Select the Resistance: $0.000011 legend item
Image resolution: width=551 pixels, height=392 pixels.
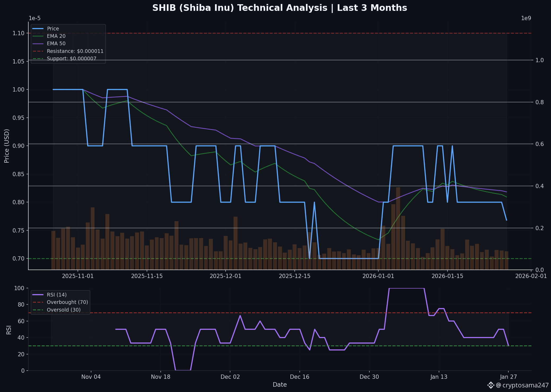click(75, 51)
